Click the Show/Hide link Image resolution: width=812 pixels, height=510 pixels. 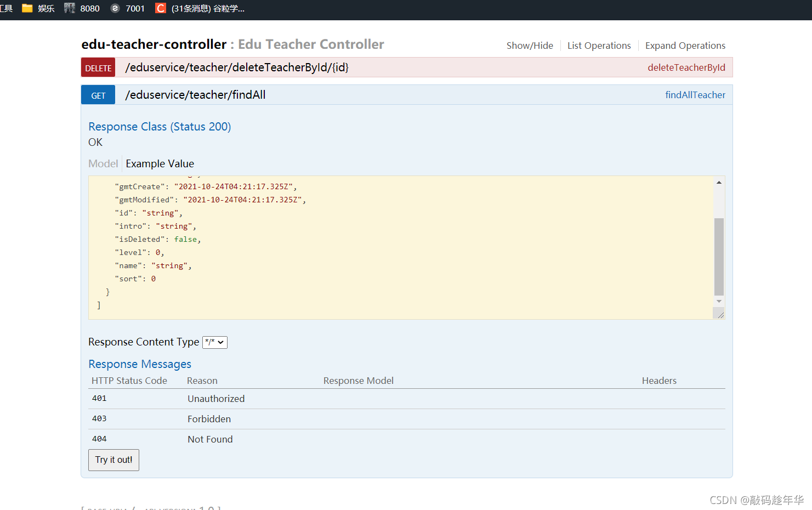(530, 46)
